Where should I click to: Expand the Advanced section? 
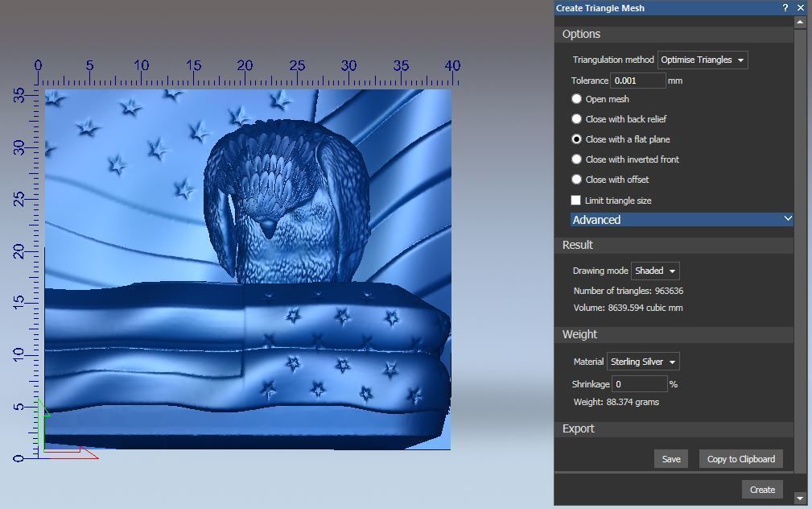point(682,219)
